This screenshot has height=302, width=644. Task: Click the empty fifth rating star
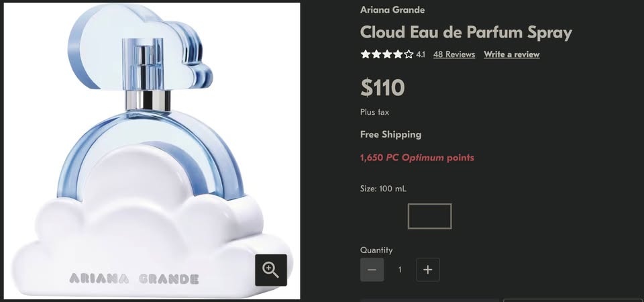[409, 54]
